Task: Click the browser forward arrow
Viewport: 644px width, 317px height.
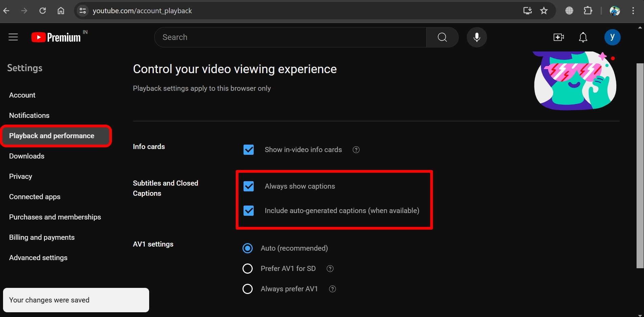Action: [24, 11]
